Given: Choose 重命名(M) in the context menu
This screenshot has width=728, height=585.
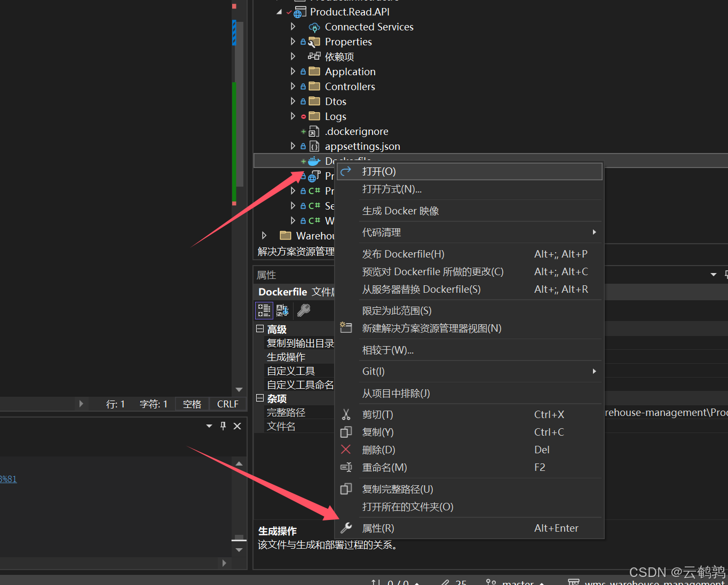Looking at the screenshot, I should (385, 467).
